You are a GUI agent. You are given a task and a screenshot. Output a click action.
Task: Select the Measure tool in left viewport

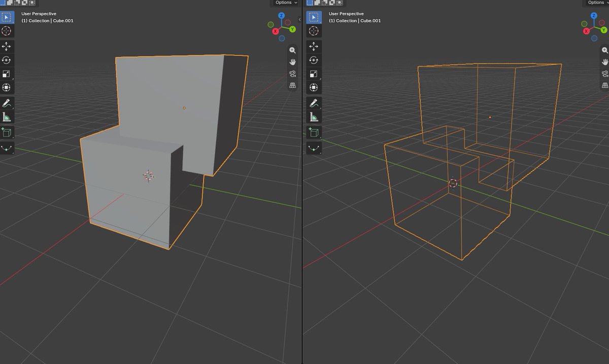point(7,117)
